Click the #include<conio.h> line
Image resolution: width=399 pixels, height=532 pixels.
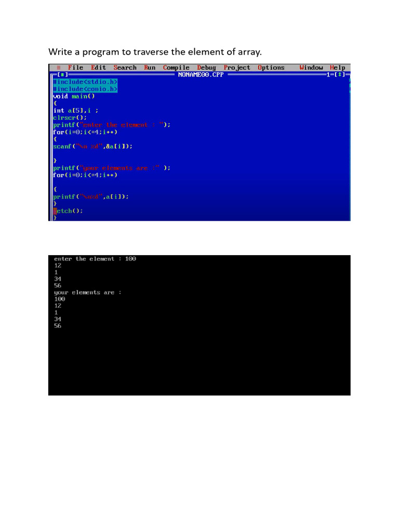(85, 89)
